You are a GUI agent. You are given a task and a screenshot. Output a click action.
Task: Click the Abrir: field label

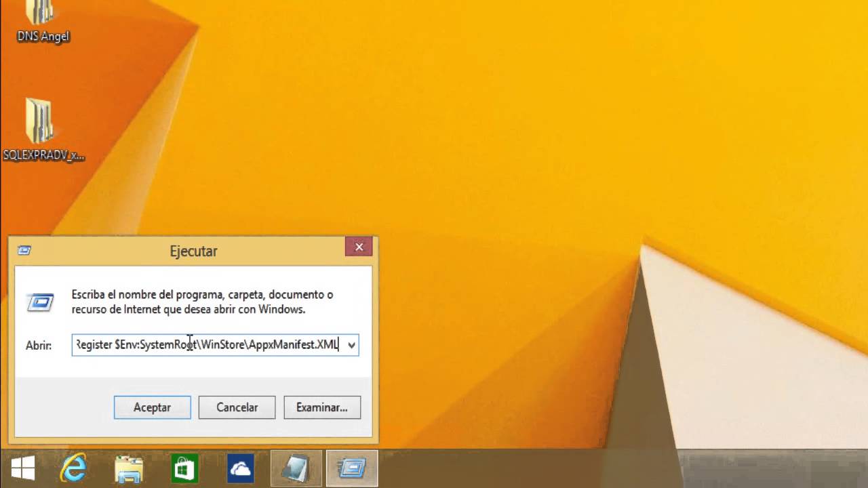[x=39, y=346]
